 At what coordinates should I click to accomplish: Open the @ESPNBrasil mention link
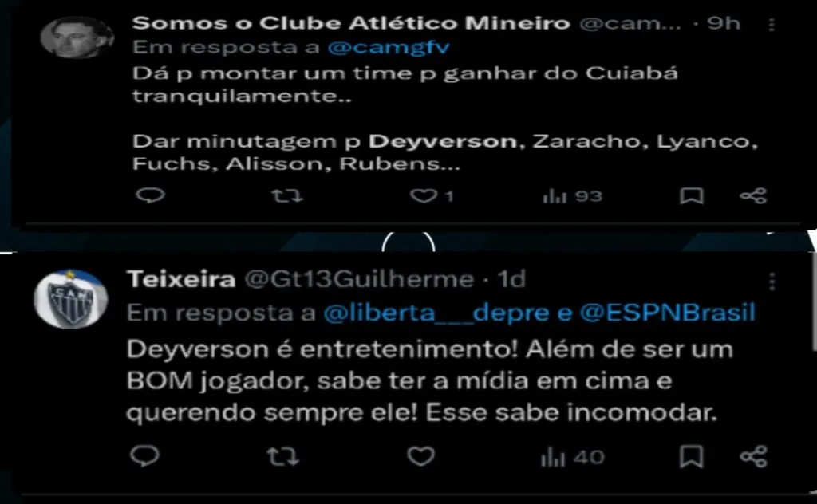click(668, 313)
